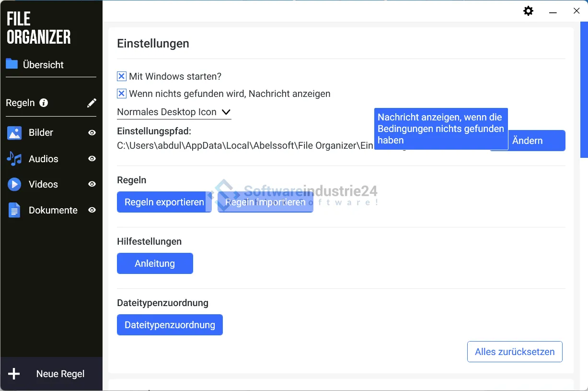Screen dimensions: 588x391
Task: Click the Dokumente file icon
Action: (14, 210)
